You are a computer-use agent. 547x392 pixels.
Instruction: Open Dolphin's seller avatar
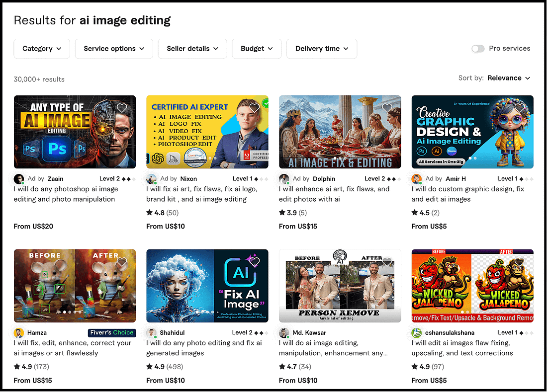[x=284, y=179]
